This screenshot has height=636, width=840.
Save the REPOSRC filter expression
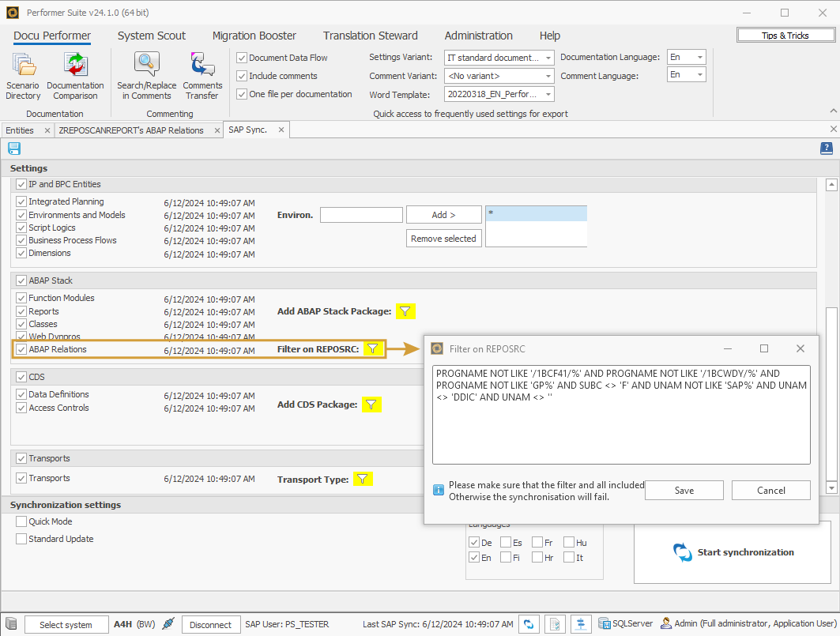(x=684, y=490)
